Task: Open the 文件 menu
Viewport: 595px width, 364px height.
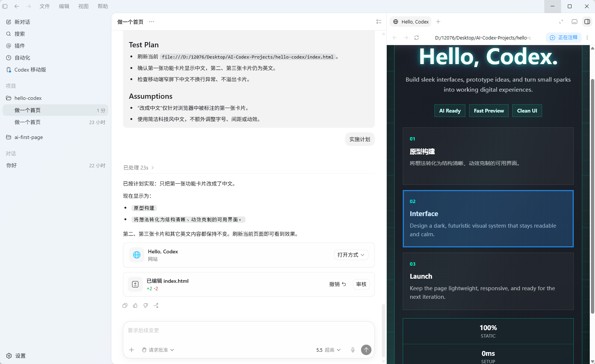Action: pos(45,6)
